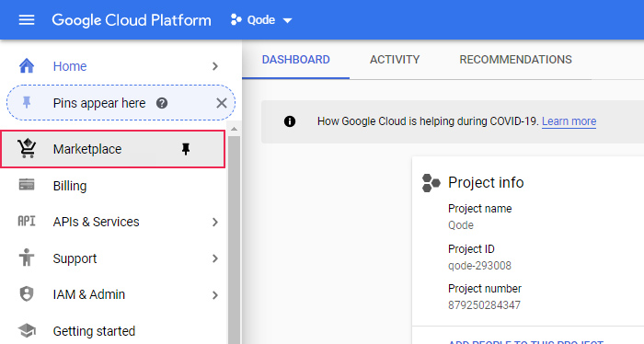Click the Google Cloud Platform logo text
644x344 pixels.
[x=132, y=20]
